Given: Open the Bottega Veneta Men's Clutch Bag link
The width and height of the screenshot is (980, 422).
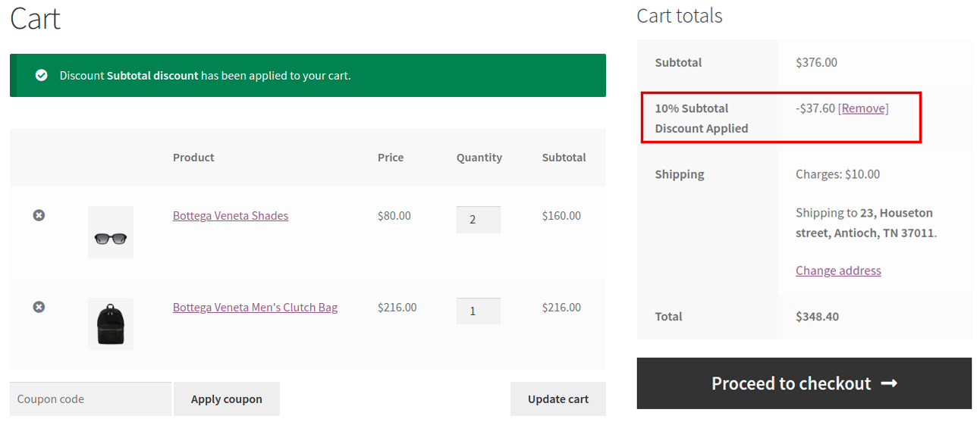Looking at the screenshot, I should click(255, 308).
